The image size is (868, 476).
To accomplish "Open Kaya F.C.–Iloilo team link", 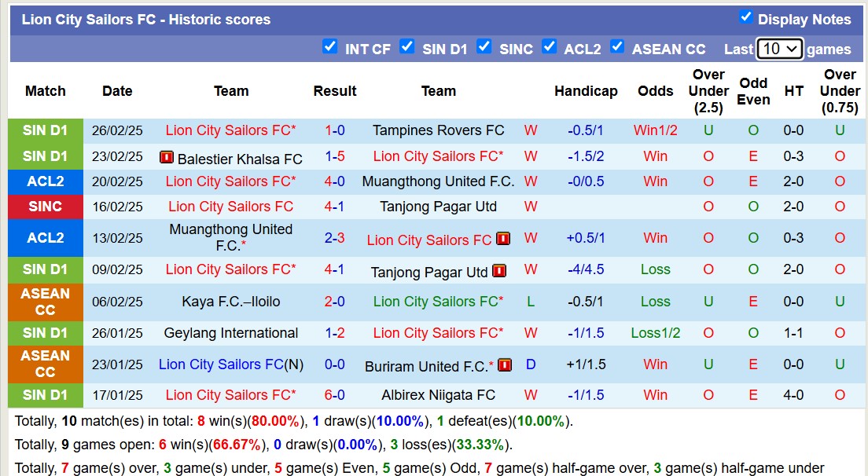I will pos(231,302).
